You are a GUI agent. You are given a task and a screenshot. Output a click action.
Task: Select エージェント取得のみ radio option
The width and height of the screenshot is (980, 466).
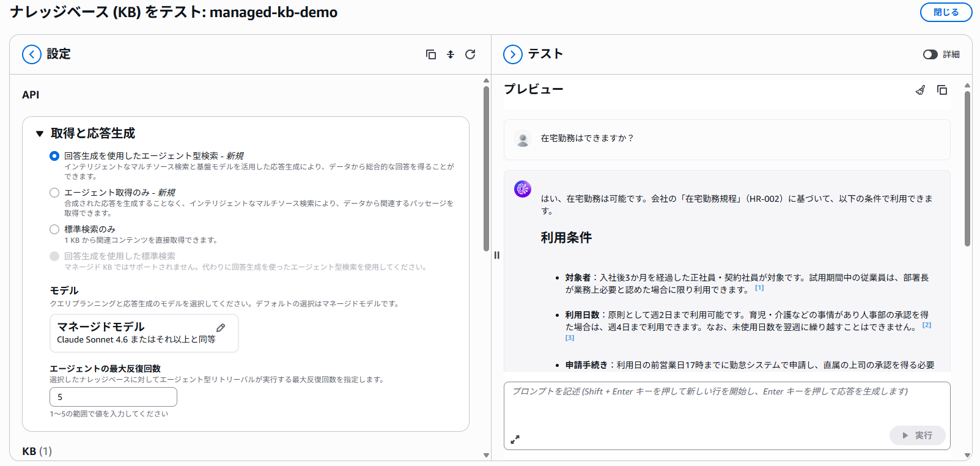[54, 193]
